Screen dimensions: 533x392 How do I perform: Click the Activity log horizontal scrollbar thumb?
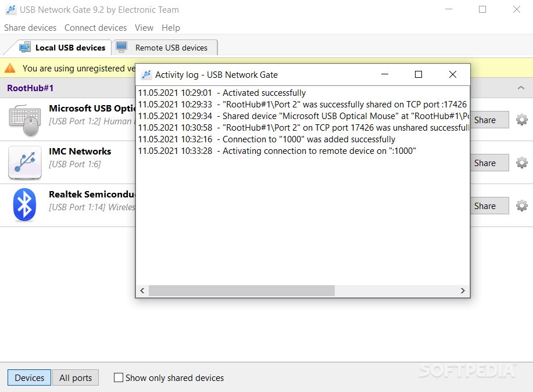click(242, 290)
